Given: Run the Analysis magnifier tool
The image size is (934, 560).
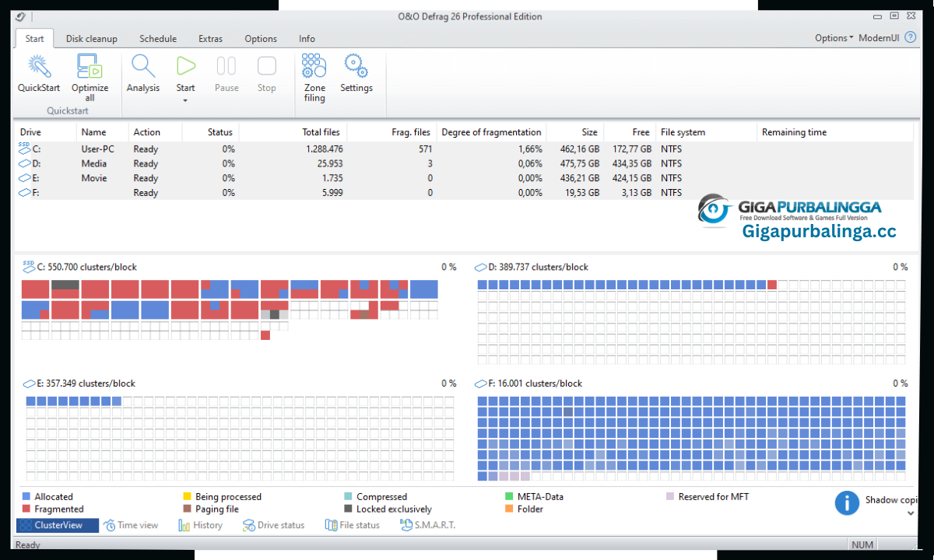Looking at the screenshot, I should pyautogui.click(x=143, y=66).
